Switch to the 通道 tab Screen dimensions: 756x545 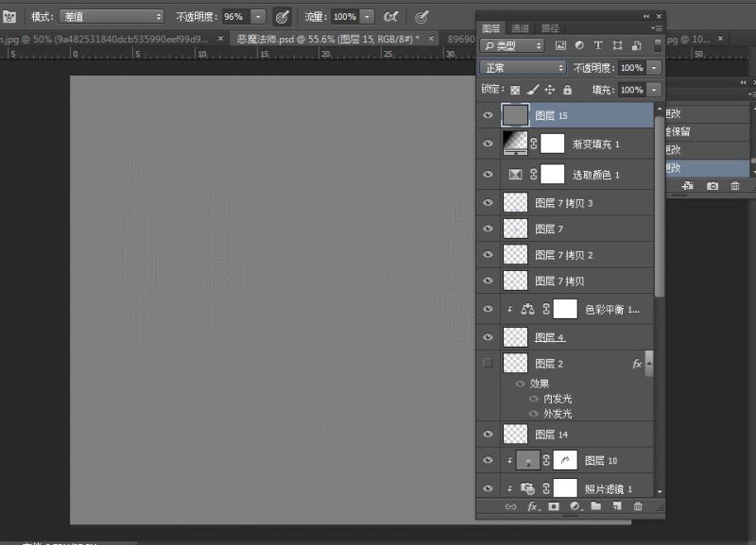point(520,27)
